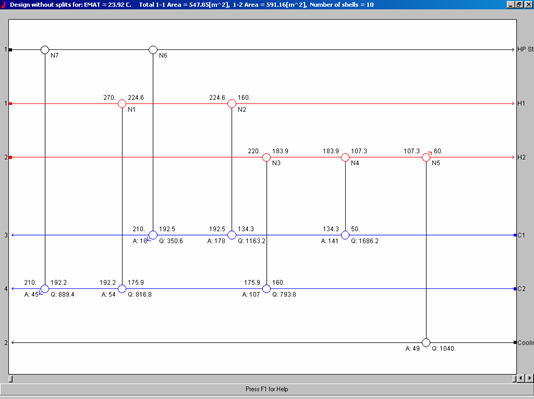534x399 pixels.
Task: Click the Press F1 for Help status bar
Action: [x=267, y=389]
